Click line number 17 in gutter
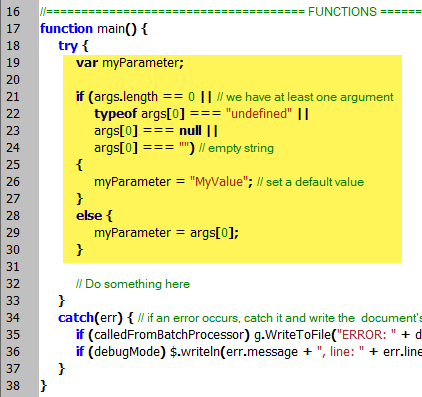 [x=13, y=29]
